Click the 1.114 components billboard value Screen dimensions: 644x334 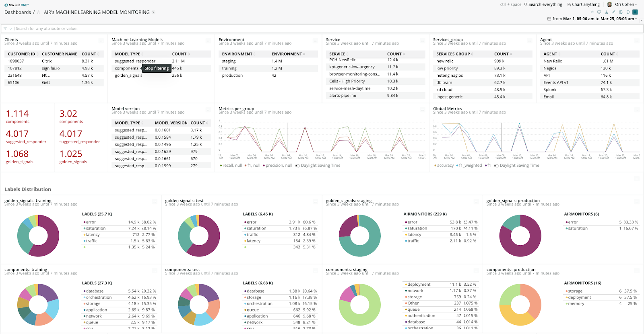17,114
